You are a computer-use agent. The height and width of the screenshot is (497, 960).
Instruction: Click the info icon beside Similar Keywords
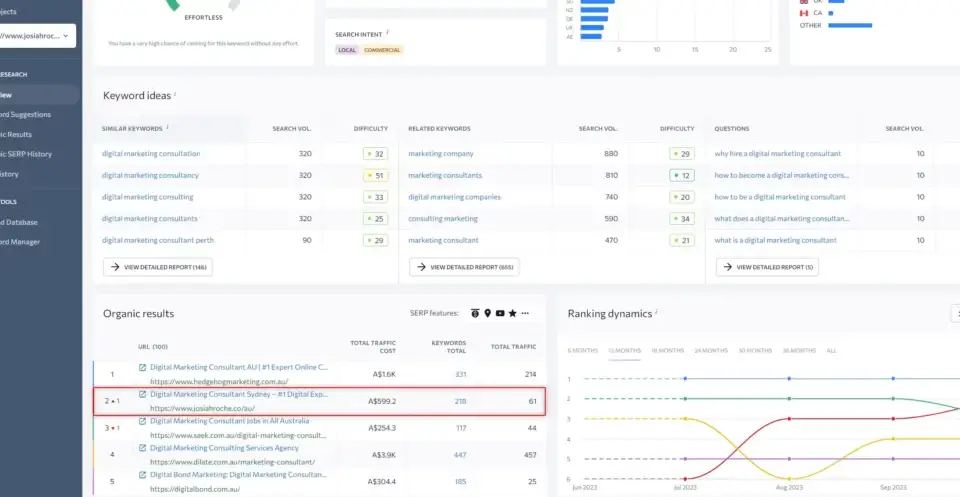click(167, 127)
